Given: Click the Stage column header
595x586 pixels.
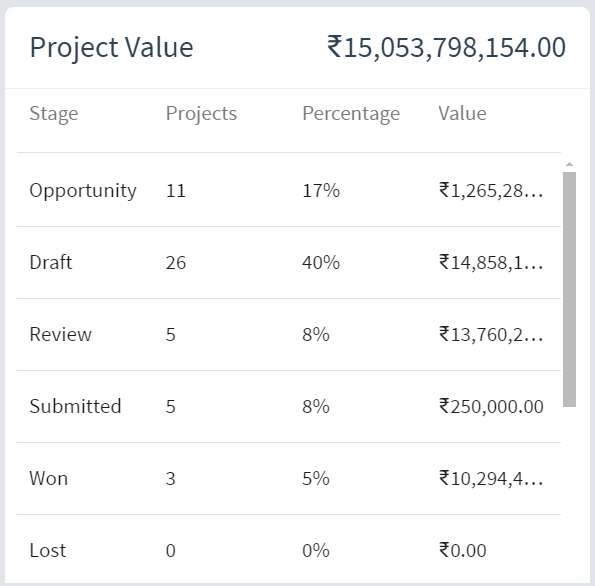Looking at the screenshot, I should pos(54,113).
